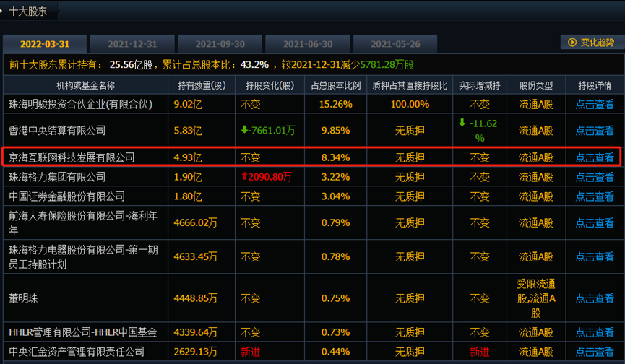
Task: Select shareholder name 香港中央结算有限公司
Action: point(57,131)
